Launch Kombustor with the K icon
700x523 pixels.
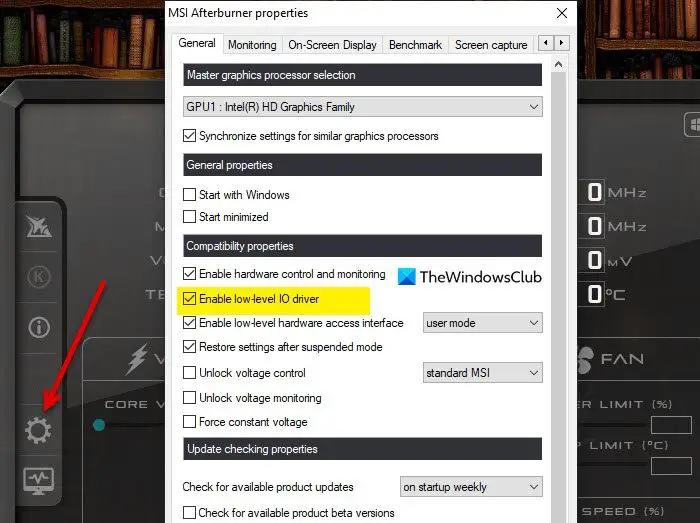pos(39,277)
